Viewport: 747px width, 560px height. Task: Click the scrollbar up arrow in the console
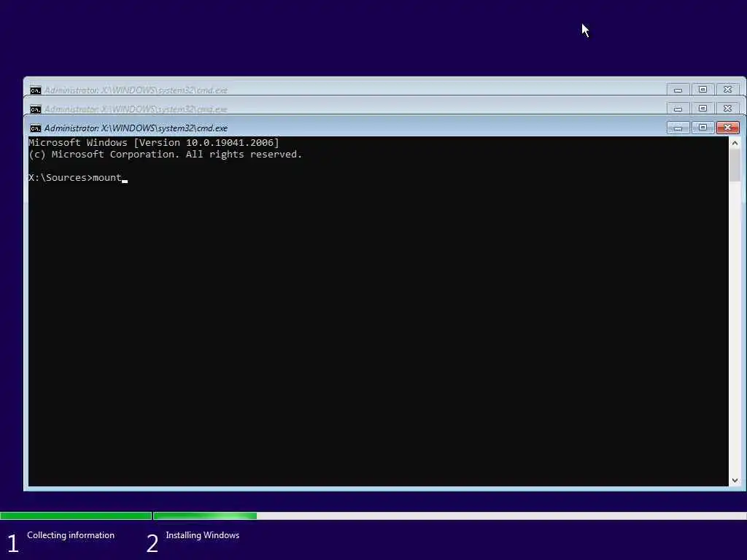point(735,143)
